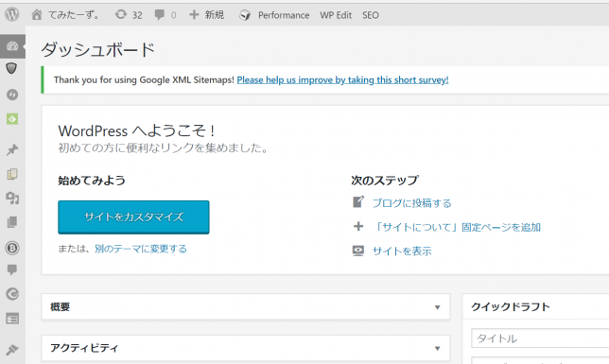This screenshot has width=609, height=364.
Task: Open Pages stacked sheets icon in sidebar
Action: tap(12, 222)
